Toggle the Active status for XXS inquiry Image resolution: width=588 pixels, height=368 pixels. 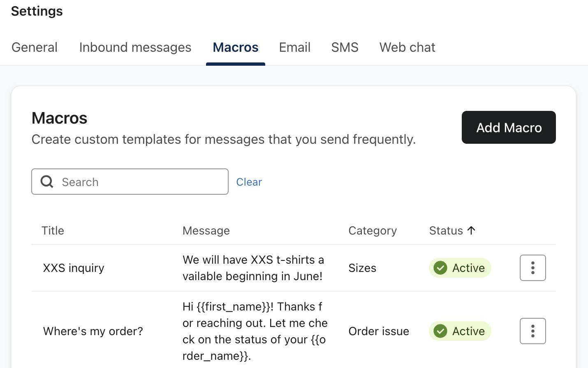[460, 268]
